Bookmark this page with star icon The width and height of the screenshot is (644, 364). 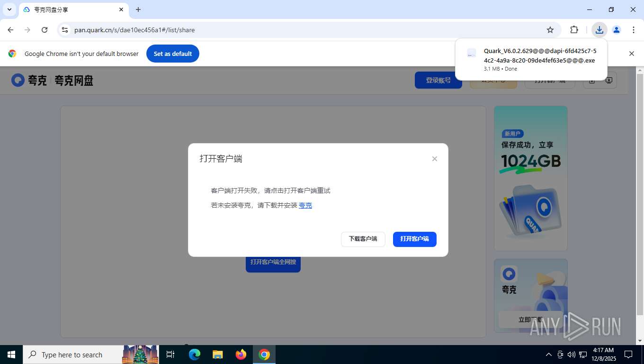pyautogui.click(x=550, y=30)
